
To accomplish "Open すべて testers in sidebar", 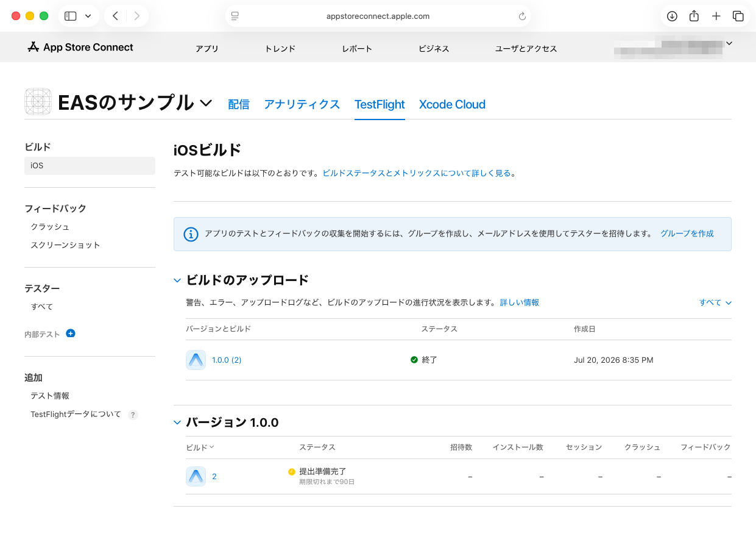I will (42, 307).
